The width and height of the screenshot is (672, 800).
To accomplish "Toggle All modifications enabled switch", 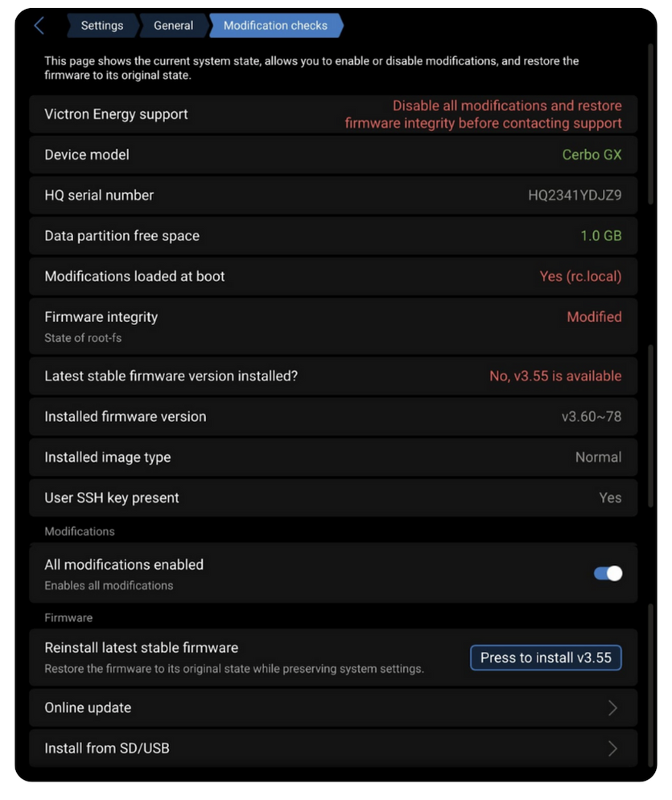I will pos(608,573).
